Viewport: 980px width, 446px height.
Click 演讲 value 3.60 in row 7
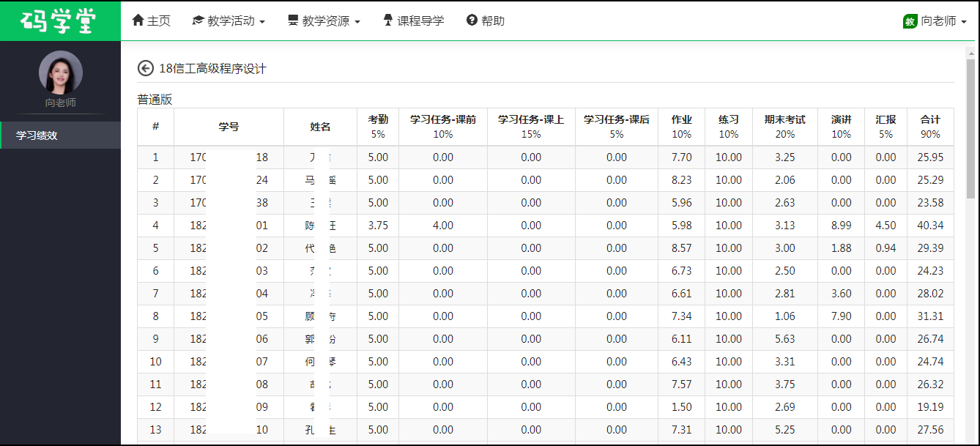coord(842,294)
